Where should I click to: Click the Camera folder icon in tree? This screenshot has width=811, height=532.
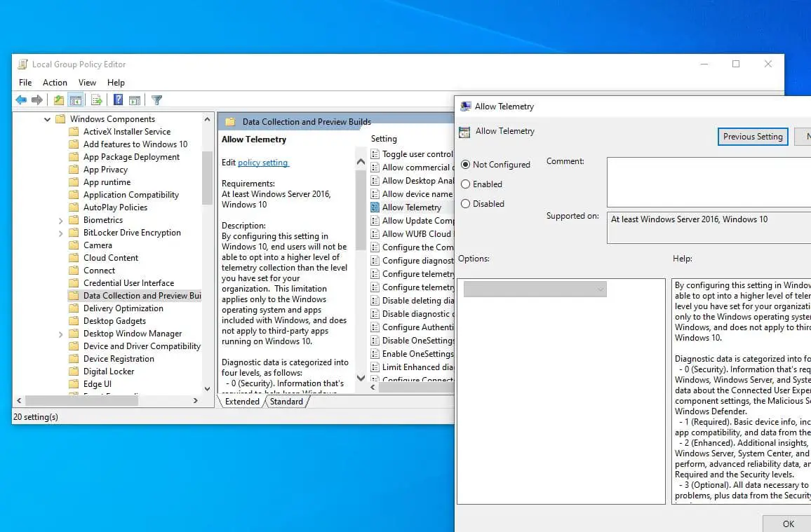tap(74, 245)
